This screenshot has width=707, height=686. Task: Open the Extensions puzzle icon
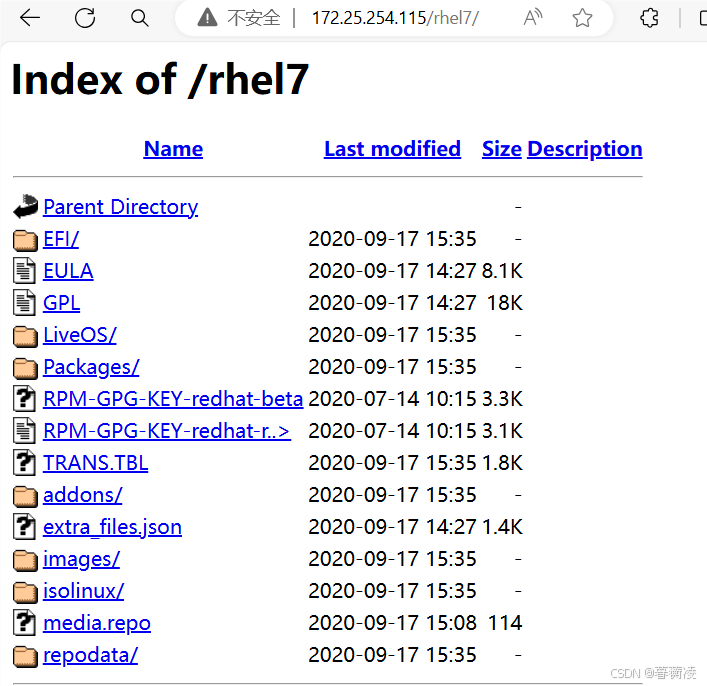(x=649, y=18)
